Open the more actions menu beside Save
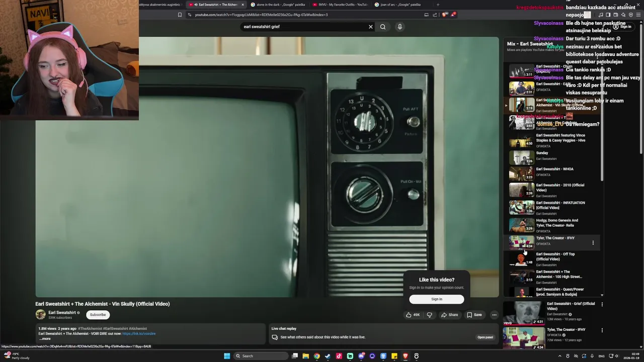The height and width of the screenshot is (362, 644). coord(494,315)
